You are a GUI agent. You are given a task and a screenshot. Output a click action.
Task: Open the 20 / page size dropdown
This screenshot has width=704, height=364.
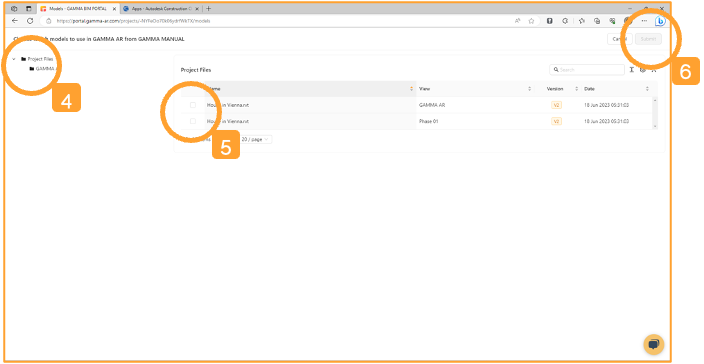tap(256, 140)
